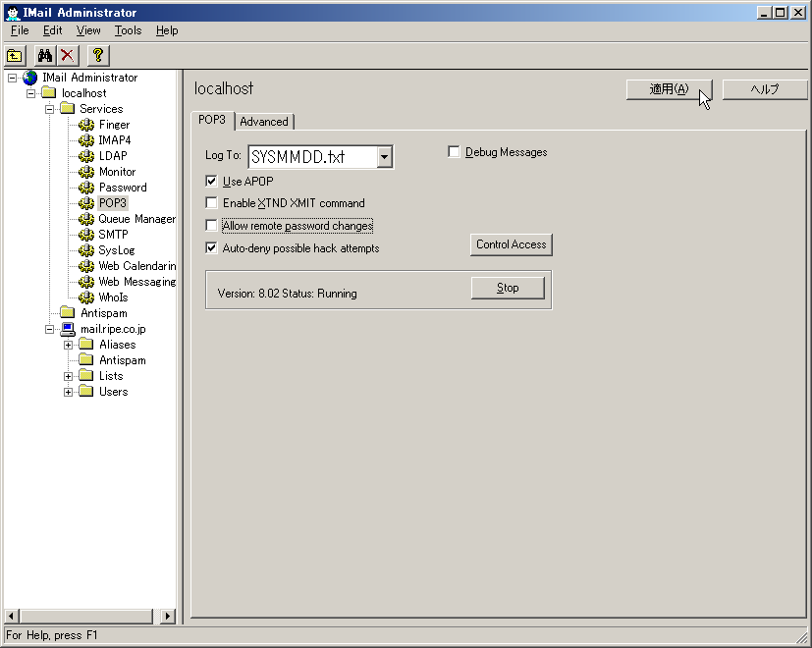Expand the Users tree node
The image size is (812, 648).
[x=68, y=392]
